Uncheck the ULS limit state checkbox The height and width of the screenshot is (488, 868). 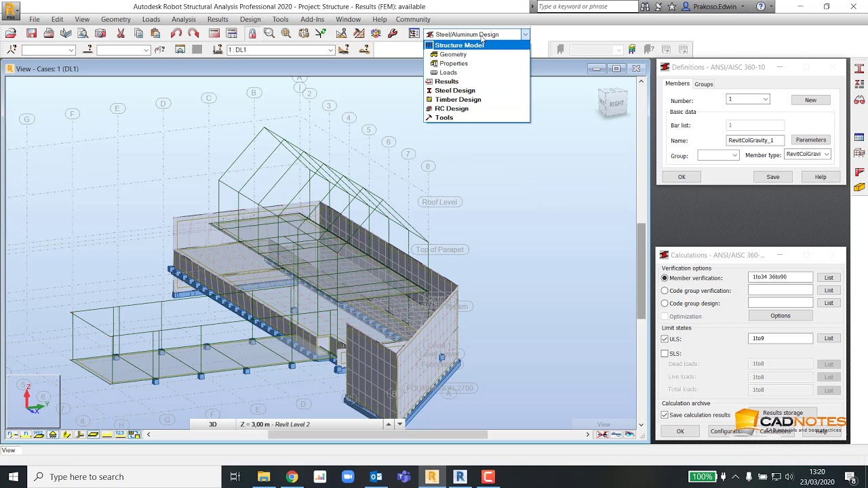pos(665,339)
